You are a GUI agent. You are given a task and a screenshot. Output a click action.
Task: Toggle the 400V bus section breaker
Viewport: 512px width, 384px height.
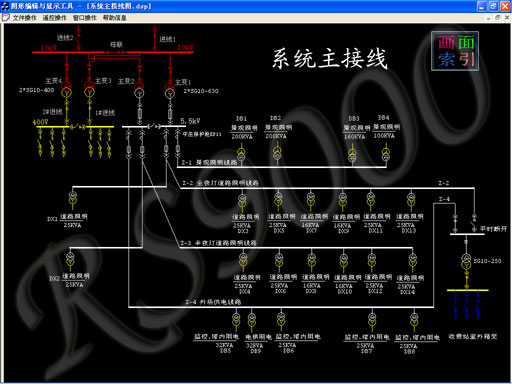pyautogui.click(x=77, y=127)
